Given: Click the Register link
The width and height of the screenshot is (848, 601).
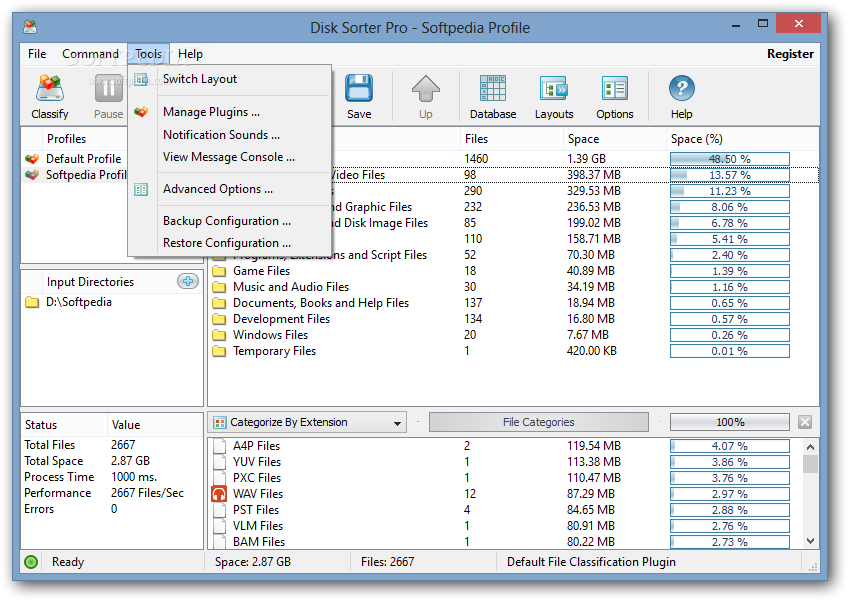Looking at the screenshot, I should click(790, 54).
